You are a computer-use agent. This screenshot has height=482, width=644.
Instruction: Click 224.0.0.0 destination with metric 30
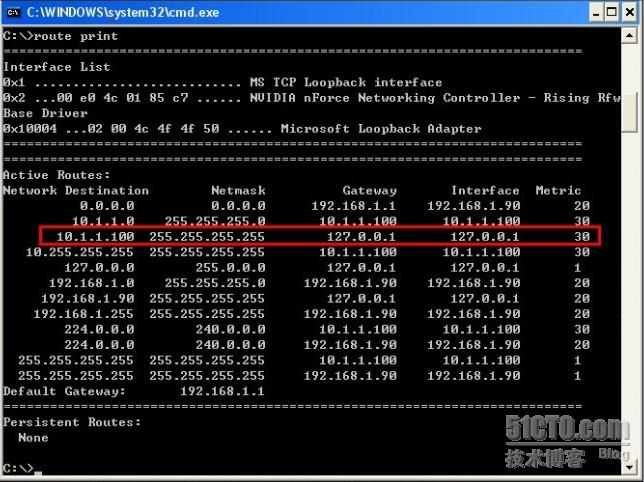point(99,329)
